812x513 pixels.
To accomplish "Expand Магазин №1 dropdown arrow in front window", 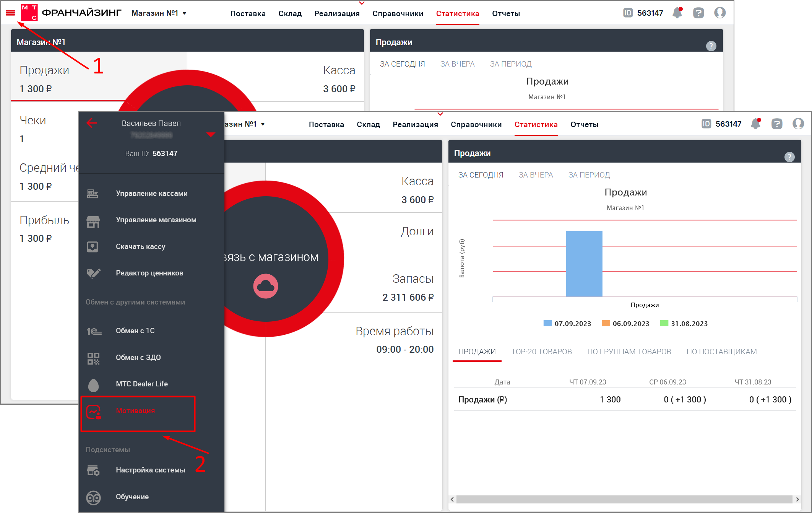I will click(263, 124).
